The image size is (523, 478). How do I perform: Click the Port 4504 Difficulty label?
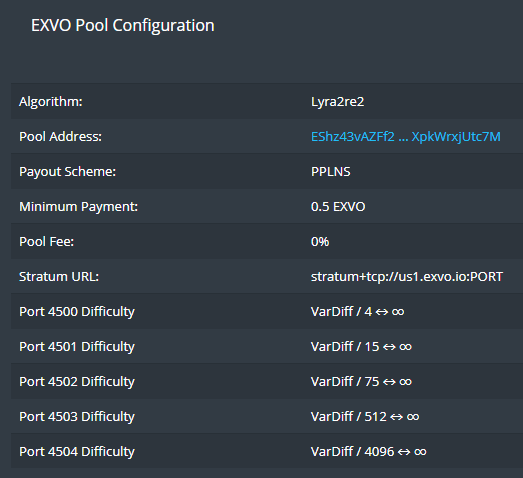pos(77,452)
